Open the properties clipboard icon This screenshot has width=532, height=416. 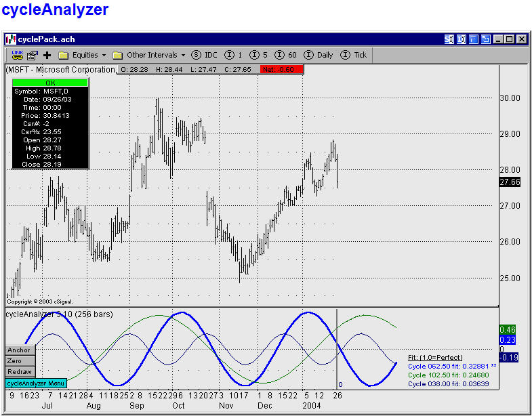click(x=33, y=56)
